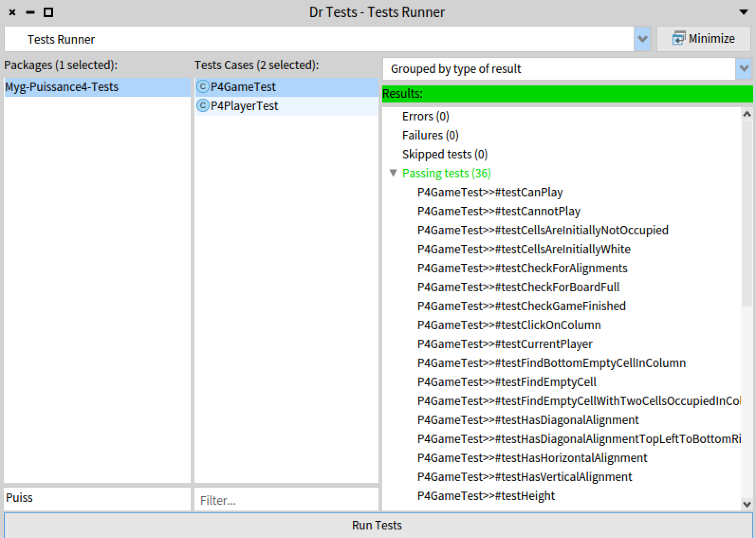The image size is (756, 538).
Task: Select the testCheckForBoardFull result
Action: [x=518, y=287]
